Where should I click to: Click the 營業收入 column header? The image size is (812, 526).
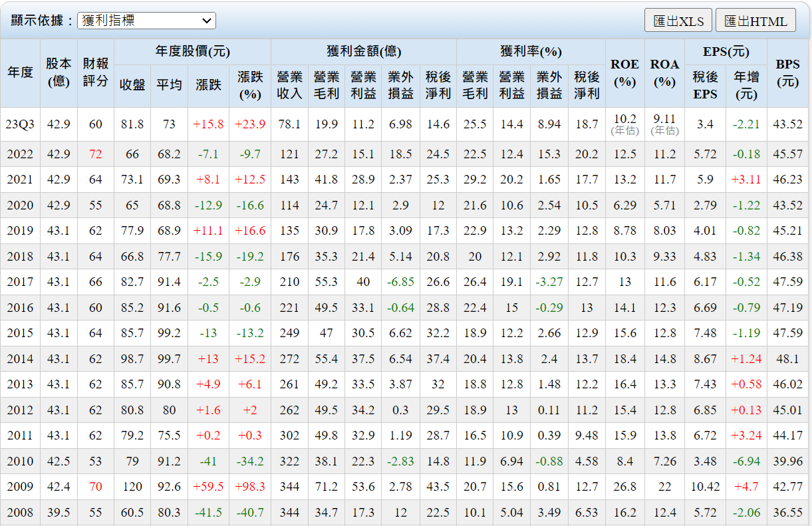click(289, 85)
